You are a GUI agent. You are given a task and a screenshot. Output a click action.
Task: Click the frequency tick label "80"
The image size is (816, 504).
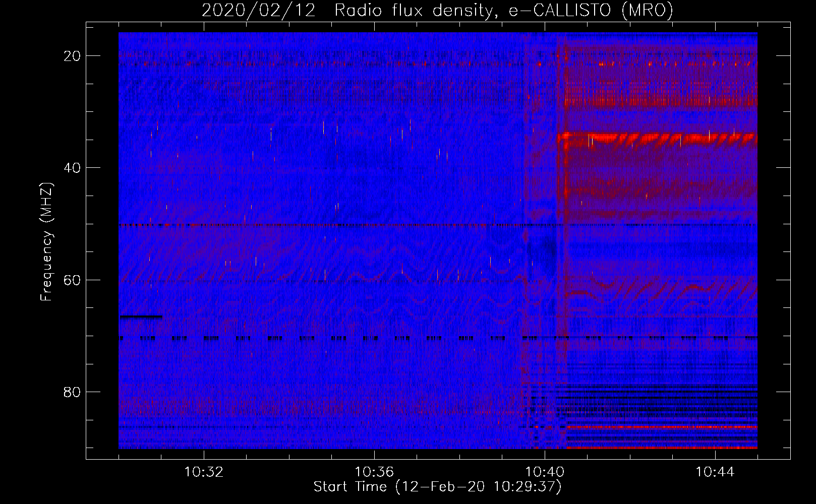72,392
